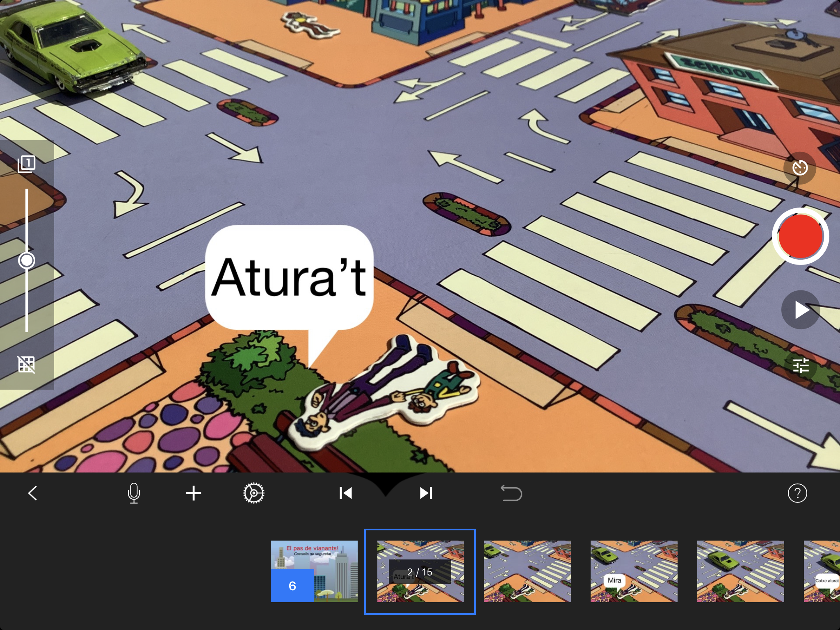
Task: Open the capture timer settings icon
Action: point(799,168)
